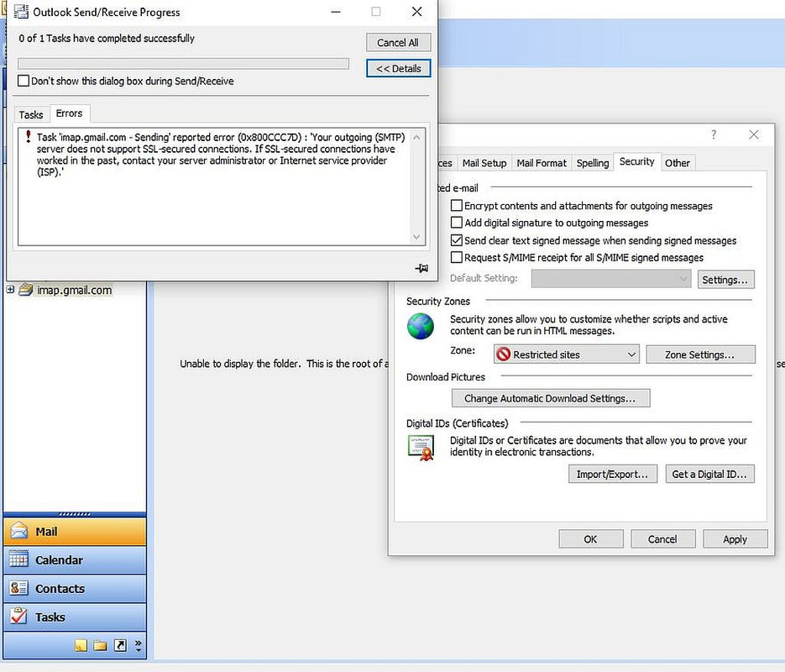Select imap.gmail.com folder label

(74, 290)
